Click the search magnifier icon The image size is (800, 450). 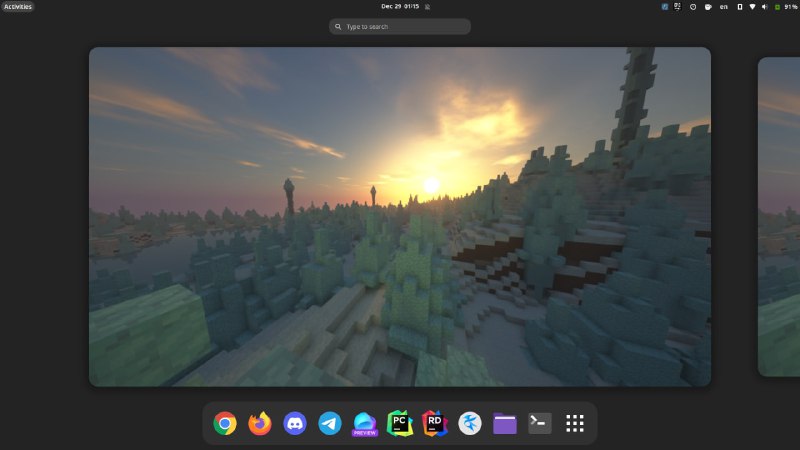338,27
